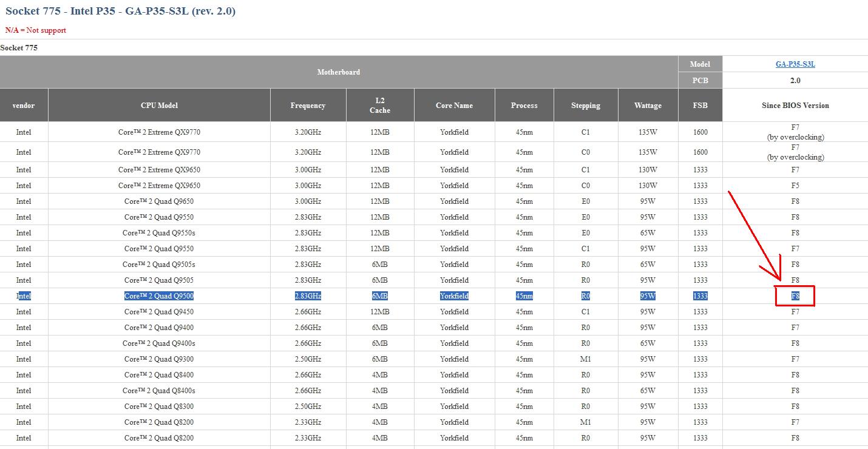Click the E0 stepping in Q9650 row
This screenshot has width=868, height=449.
[x=586, y=201]
